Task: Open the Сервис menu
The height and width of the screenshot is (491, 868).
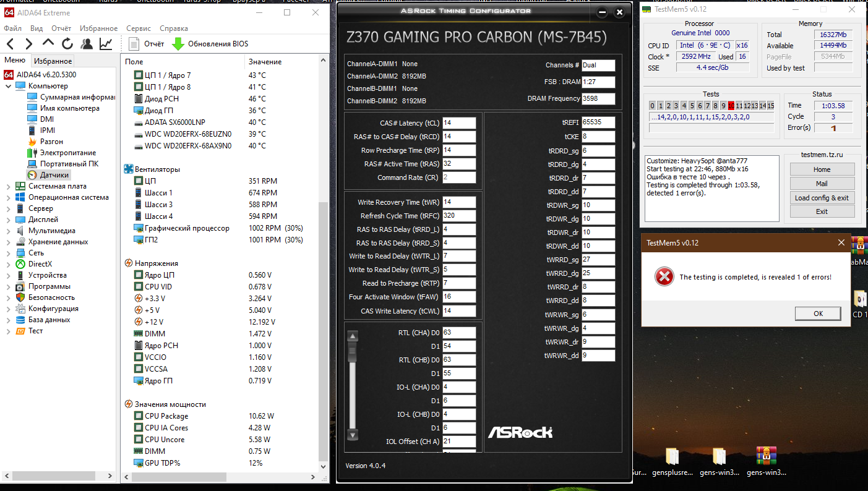Action: (x=139, y=28)
